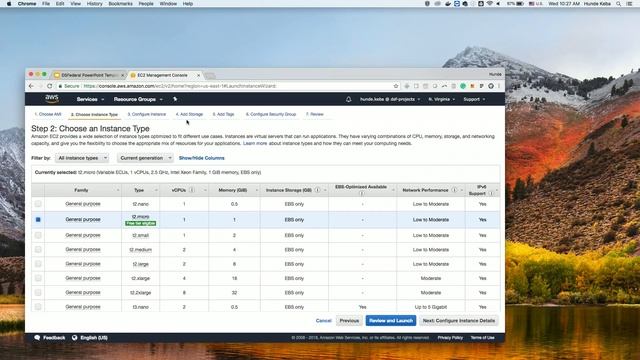Screen dimensions: 640x360
Task: Click the t2.micro type cell
Action: (x=140, y=220)
